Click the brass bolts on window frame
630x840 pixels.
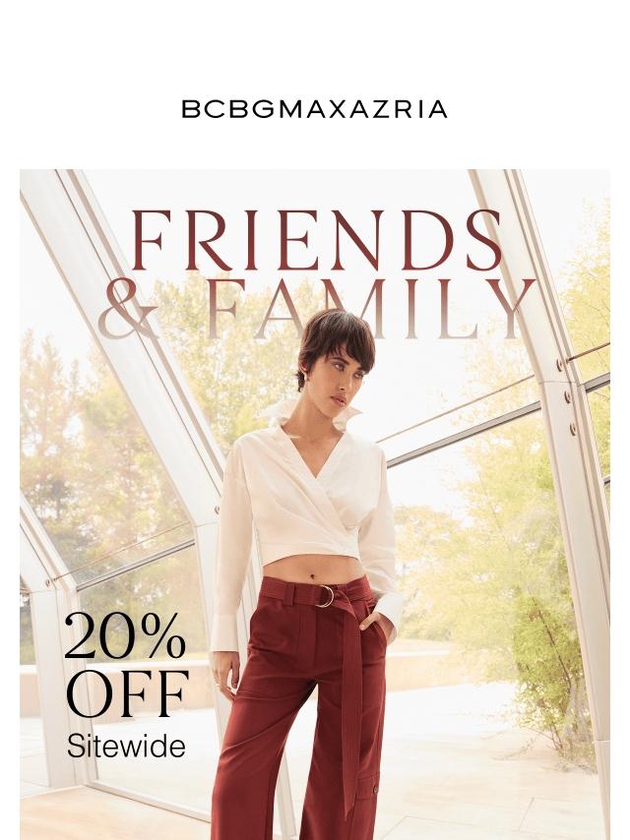[x=566, y=397]
